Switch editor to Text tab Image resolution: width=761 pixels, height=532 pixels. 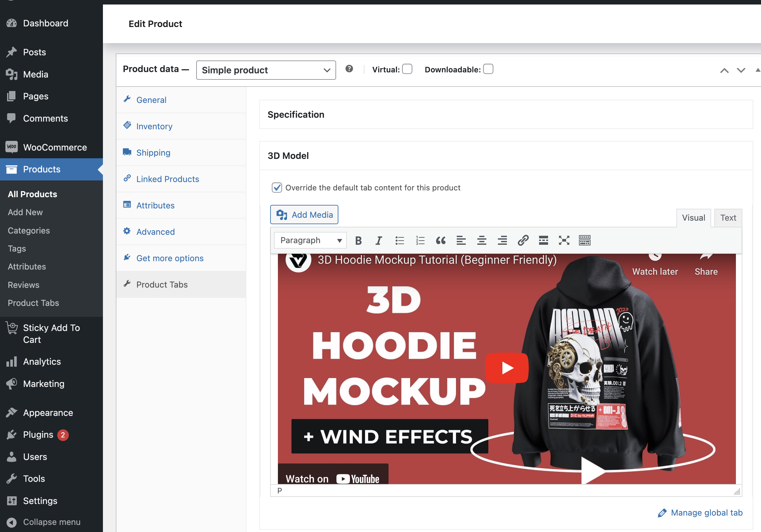click(728, 218)
